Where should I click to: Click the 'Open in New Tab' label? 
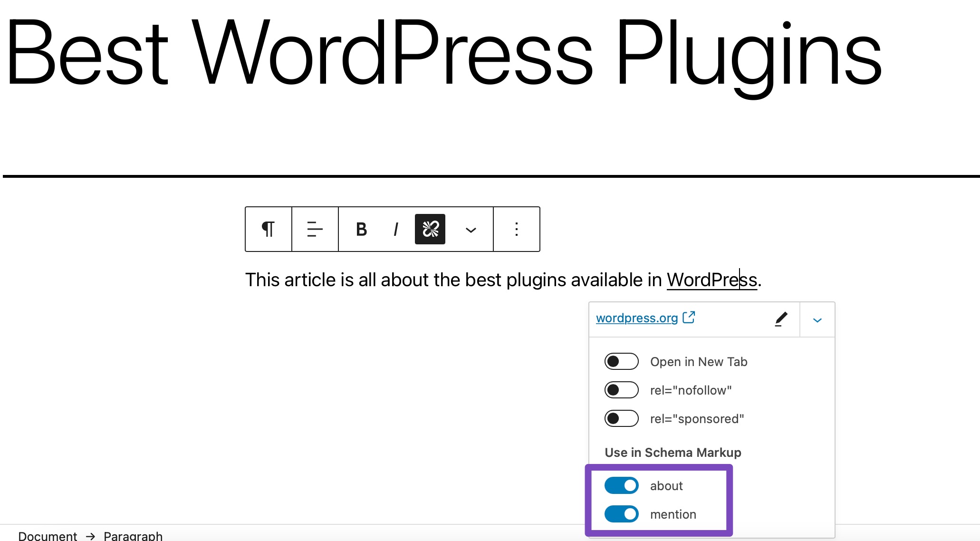(x=699, y=362)
